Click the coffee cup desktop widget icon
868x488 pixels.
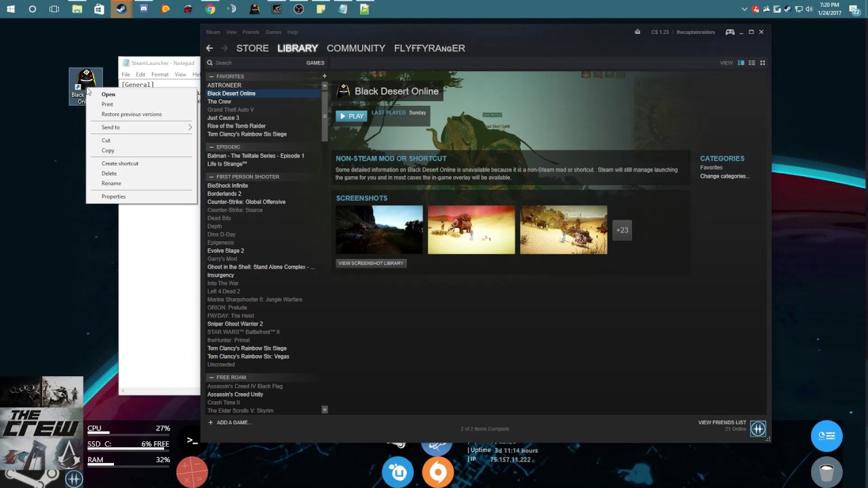[827, 472]
